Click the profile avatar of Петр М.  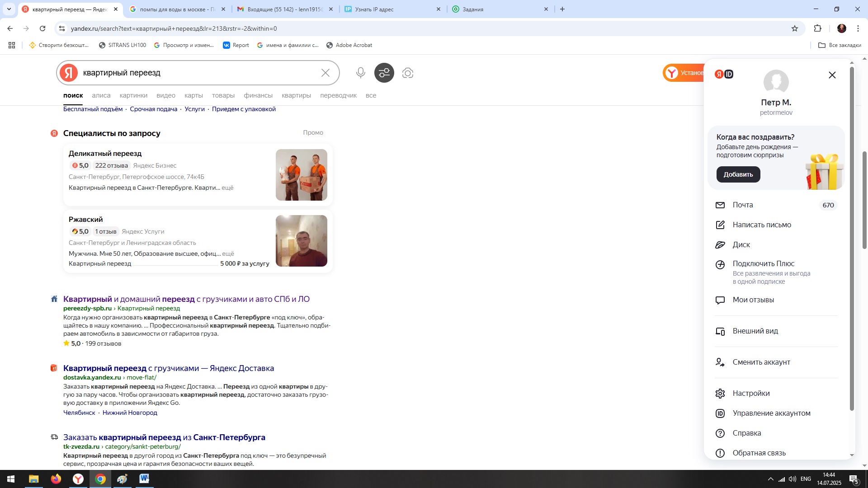coord(776,82)
